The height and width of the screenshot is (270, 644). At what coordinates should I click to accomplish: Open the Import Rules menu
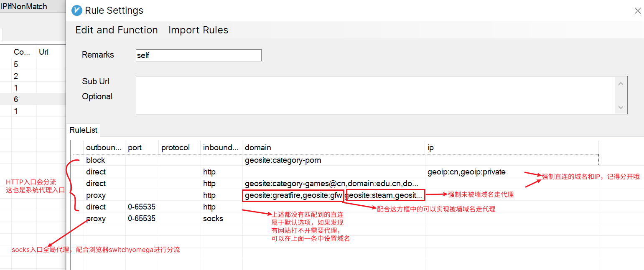pyautogui.click(x=198, y=30)
